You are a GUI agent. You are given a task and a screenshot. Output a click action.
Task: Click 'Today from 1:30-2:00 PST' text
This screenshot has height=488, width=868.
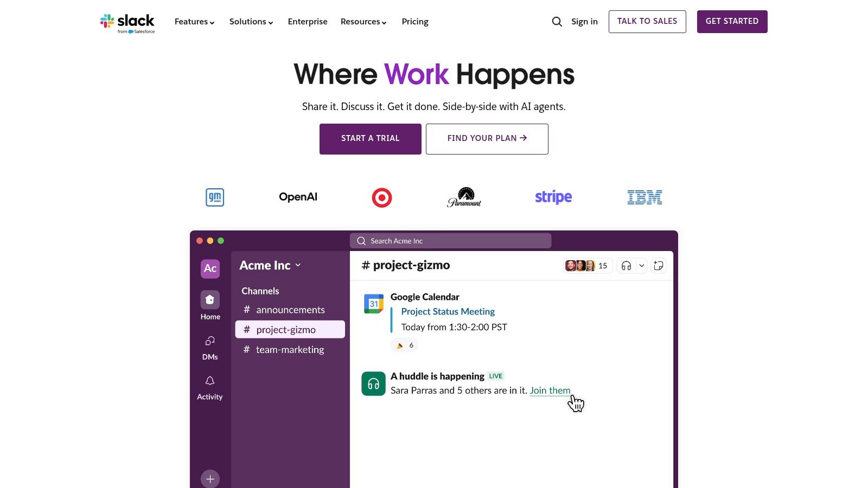click(454, 327)
